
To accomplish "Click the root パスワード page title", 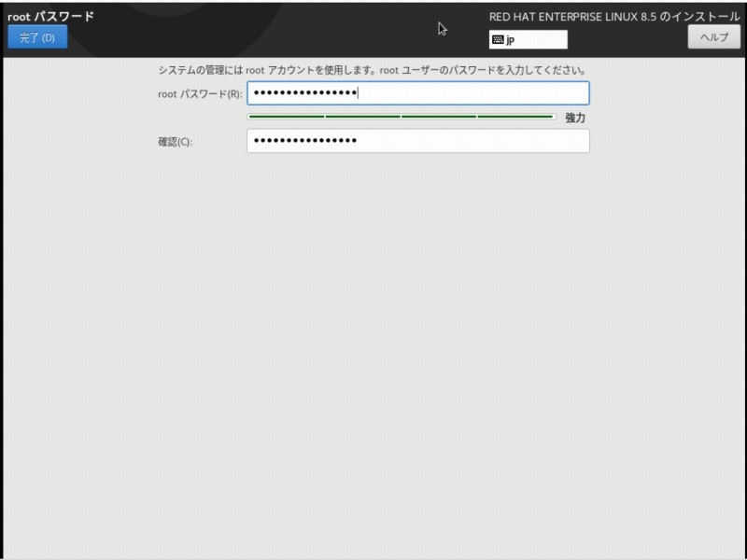I will (51, 16).
